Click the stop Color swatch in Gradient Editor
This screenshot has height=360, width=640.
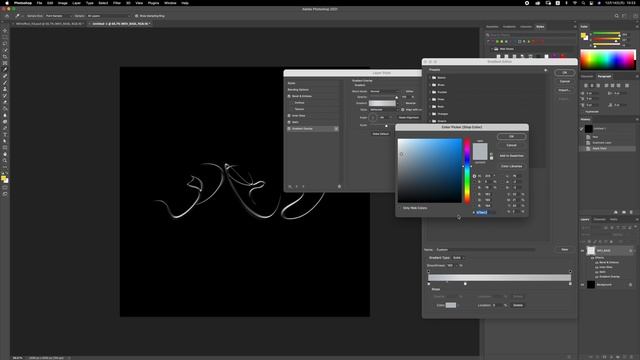coord(451,305)
